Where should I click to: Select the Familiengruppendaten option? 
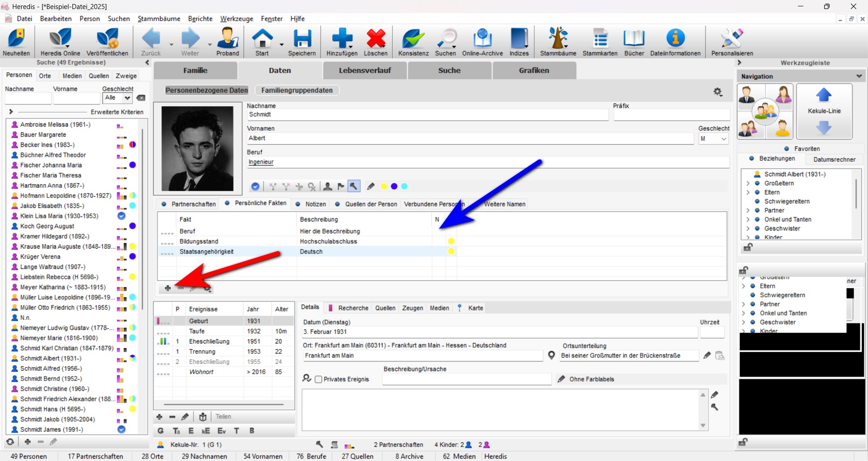pos(297,90)
